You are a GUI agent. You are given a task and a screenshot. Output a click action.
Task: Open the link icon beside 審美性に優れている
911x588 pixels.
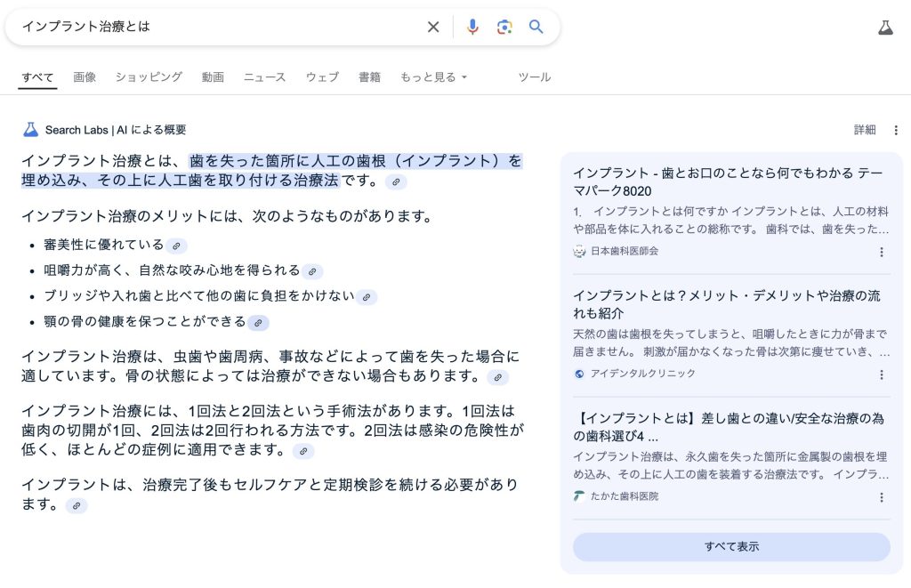coord(176,246)
